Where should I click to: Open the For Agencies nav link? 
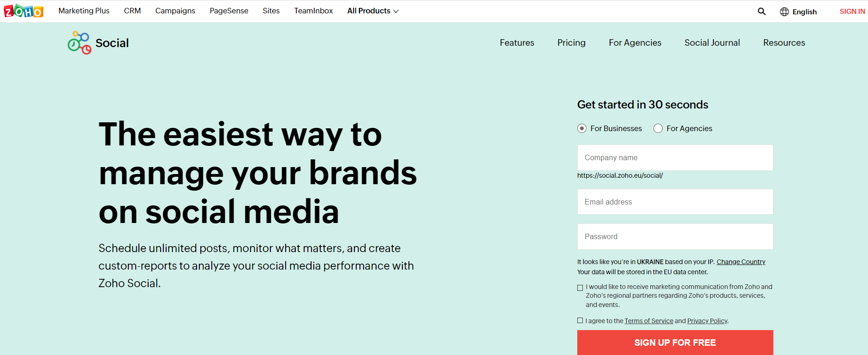(x=635, y=42)
